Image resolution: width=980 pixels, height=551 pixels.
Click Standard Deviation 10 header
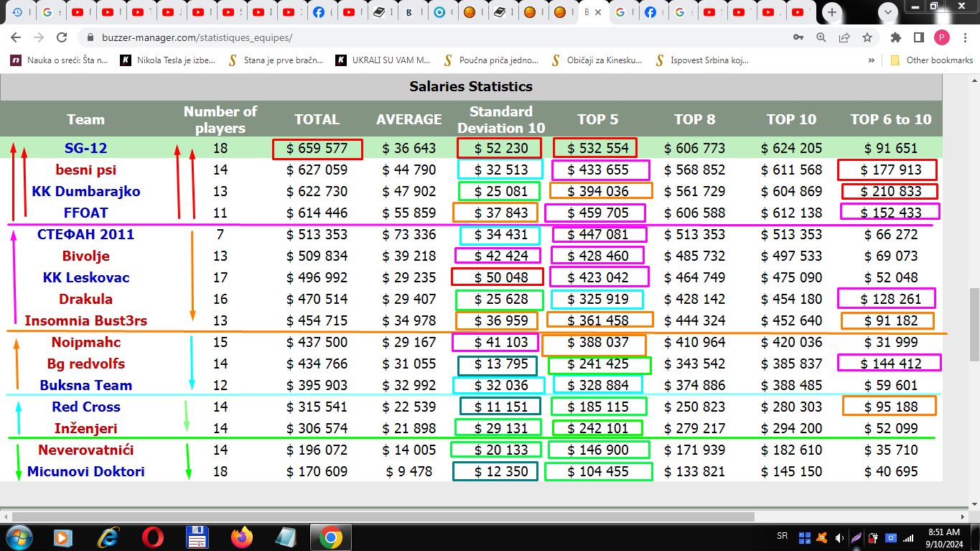tap(501, 119)
